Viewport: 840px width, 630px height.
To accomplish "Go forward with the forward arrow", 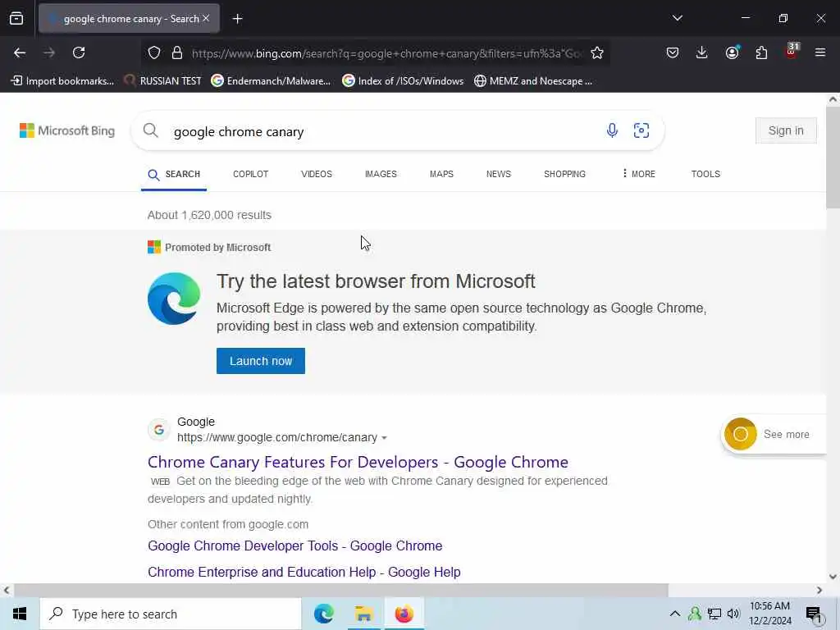I will click(49, 52).
